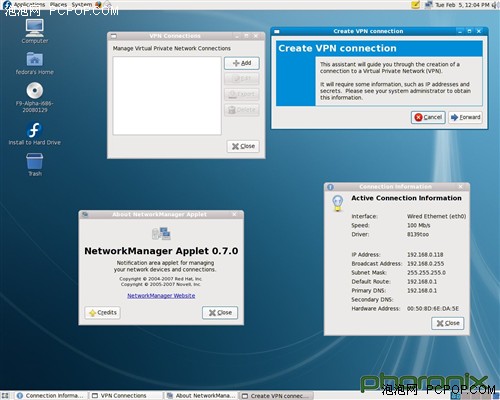Screen dimensions: 500x400
Task: Switch to VPN Connections taskbar item
Action: point(125,396)
